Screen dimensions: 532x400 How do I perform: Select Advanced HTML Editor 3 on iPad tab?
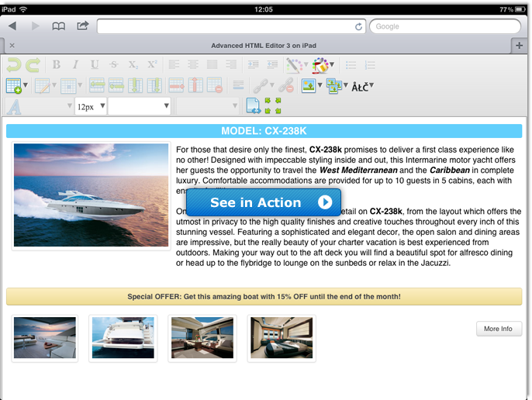264,46
